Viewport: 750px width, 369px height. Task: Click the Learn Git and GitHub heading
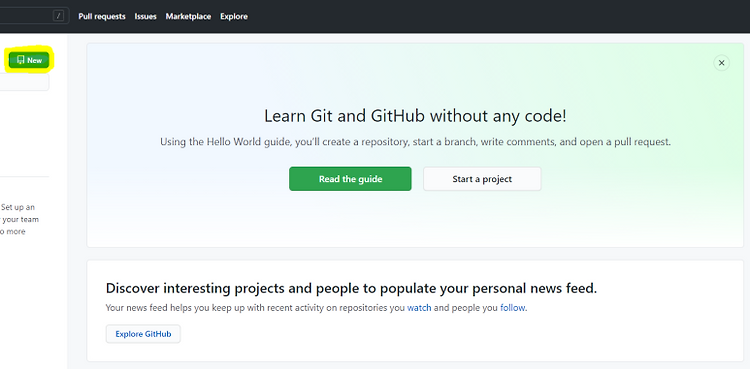coord(415,116)
